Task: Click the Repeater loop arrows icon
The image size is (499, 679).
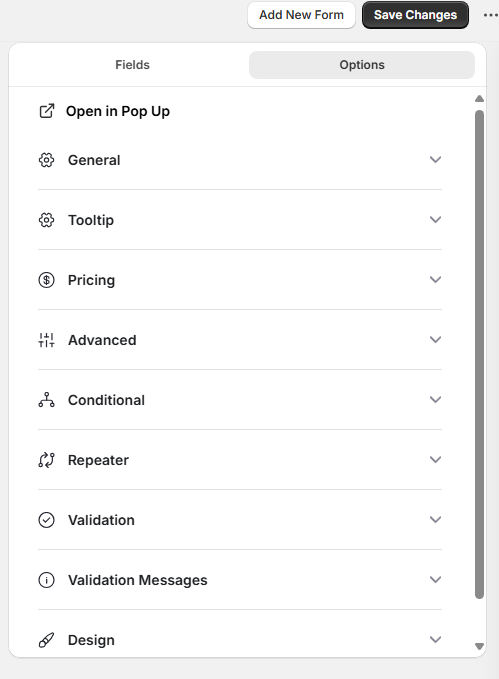Action: [x=46, y=460]
